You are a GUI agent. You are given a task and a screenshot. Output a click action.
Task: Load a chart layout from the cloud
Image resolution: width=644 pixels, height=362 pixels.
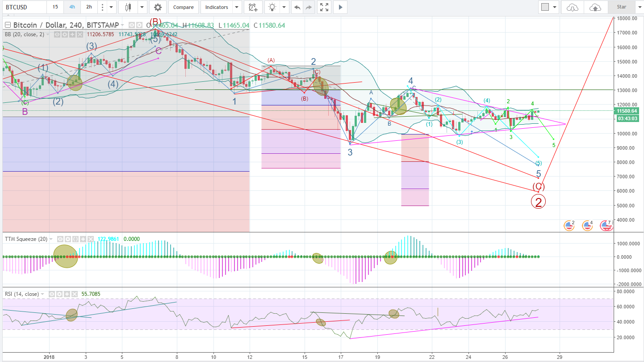coord(573,7)
